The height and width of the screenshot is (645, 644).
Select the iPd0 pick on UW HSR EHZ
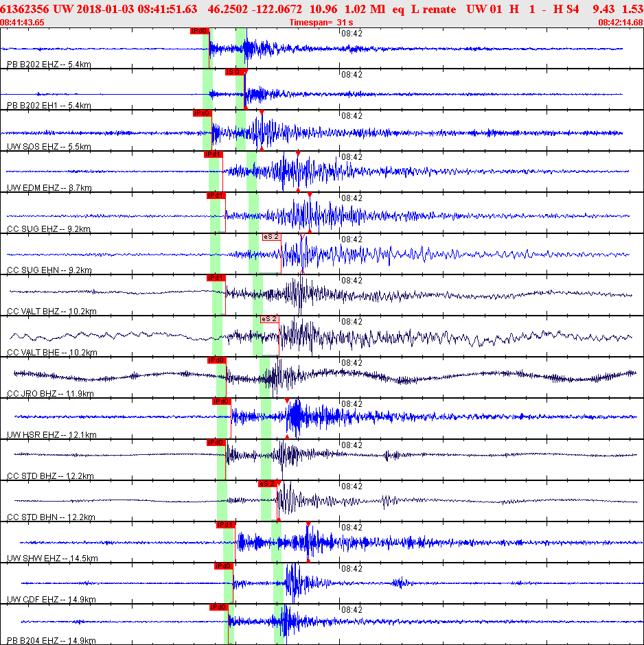pos(221,401)
